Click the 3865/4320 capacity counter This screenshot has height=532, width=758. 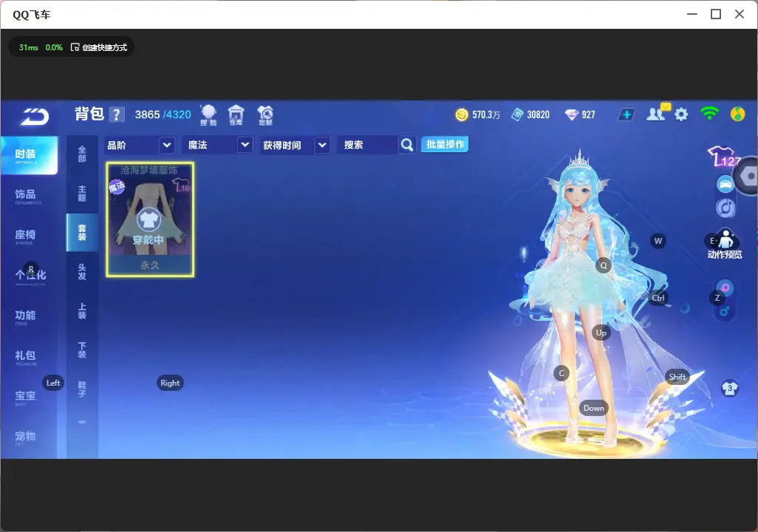coord(163,115)
